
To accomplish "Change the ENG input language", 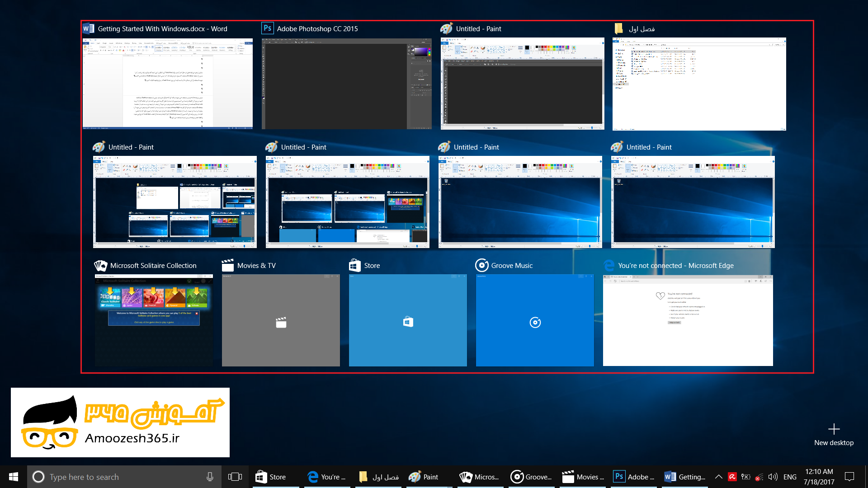I will pos(790,477).
